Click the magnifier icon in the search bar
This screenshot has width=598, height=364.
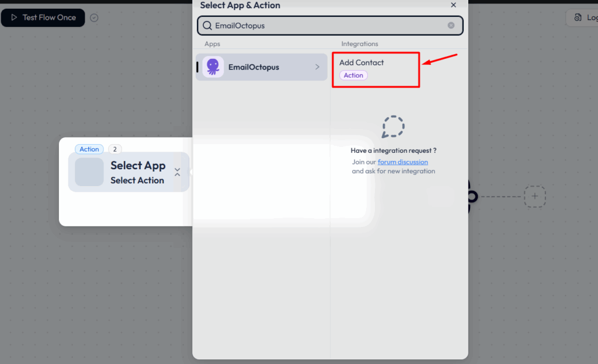pos(207,26)
